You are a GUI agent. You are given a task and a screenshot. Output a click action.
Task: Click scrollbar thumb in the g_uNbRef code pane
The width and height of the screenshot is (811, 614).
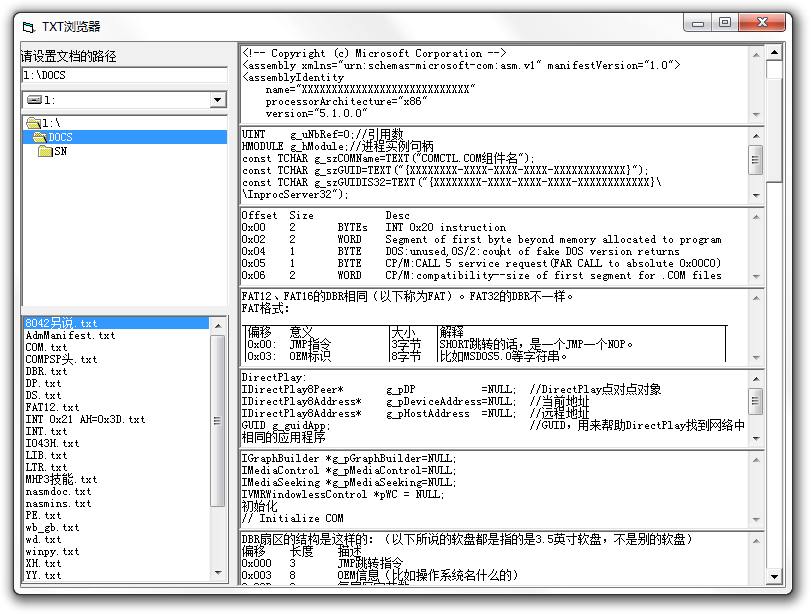(x=755, y=159)
